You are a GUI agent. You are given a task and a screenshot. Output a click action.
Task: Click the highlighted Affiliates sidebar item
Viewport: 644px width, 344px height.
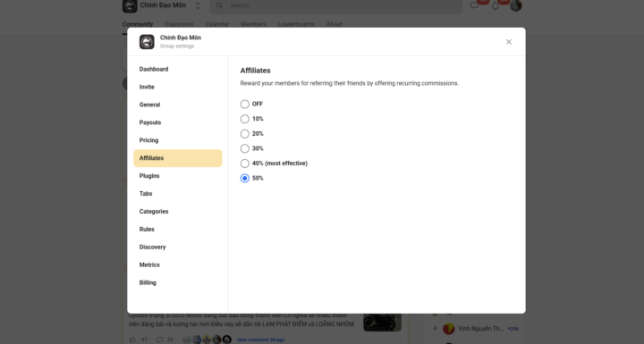pyautogui.click(x=177, y=158)
